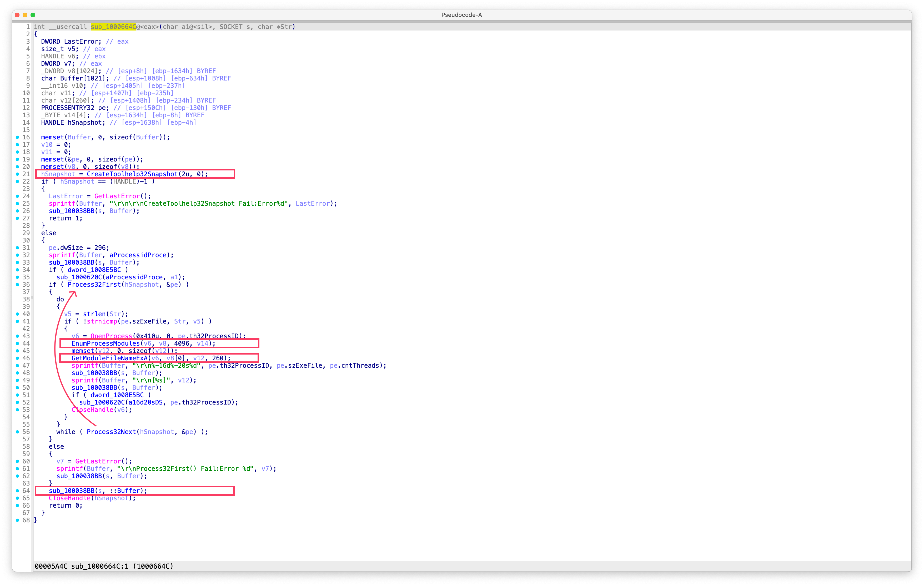Viewport: 924px width, 586px height.
Task: Click return 1 statement on line 27
Action: coord(66,218)
